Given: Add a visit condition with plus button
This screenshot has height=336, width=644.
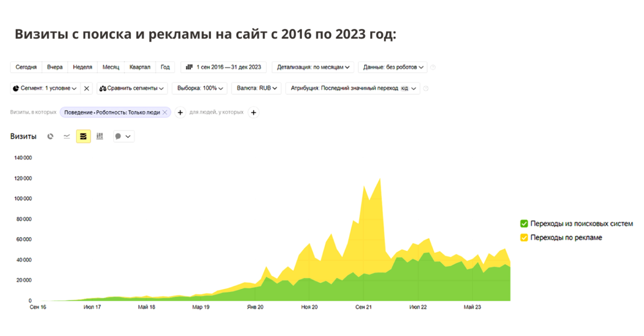Looking at the screenshot, I should point(180,112).
